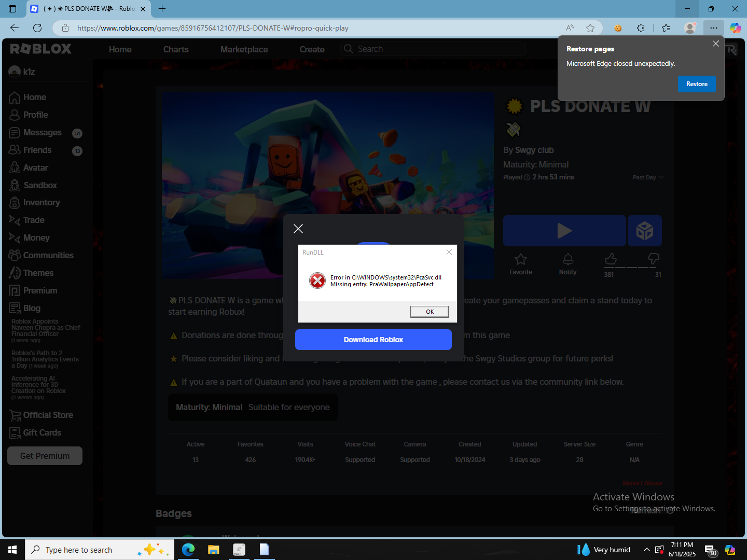Open the RoPro quick-play cube button
The height and width of the screenshot is (560, 747).
645,231
